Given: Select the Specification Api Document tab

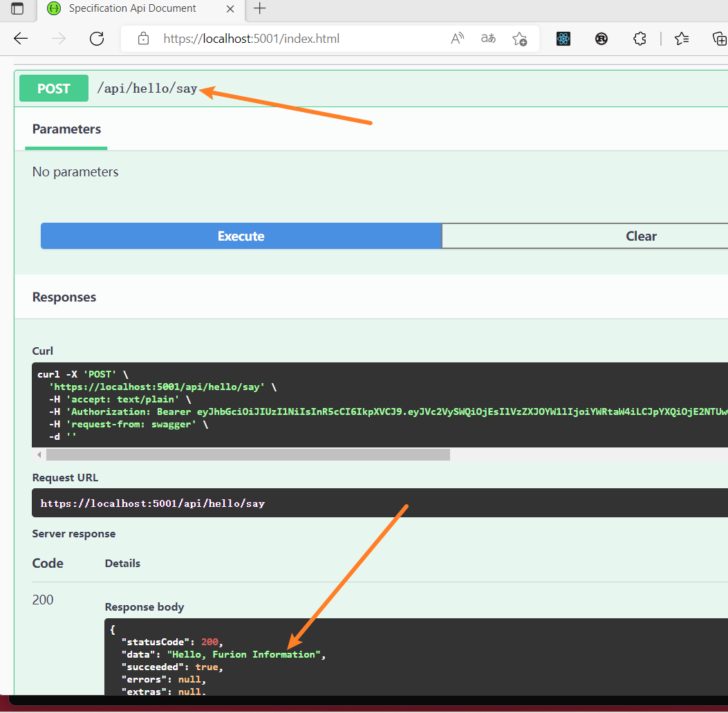Looking at the screenshot, I should 131,9.
